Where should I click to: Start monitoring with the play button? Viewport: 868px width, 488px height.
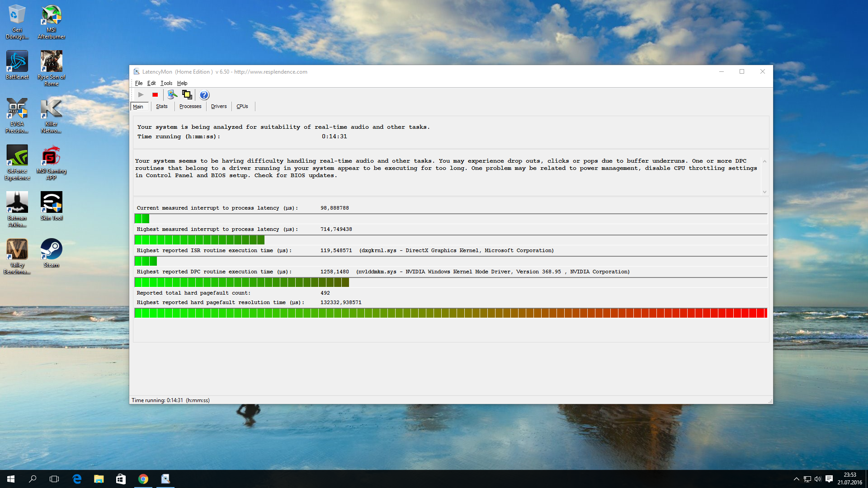pos(141,95)
